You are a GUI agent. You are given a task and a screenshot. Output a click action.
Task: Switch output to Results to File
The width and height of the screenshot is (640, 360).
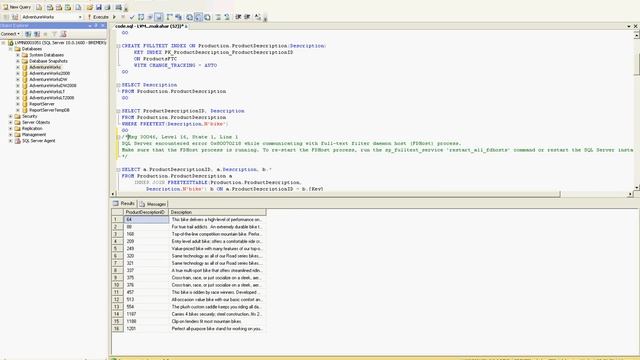[207, 17]
